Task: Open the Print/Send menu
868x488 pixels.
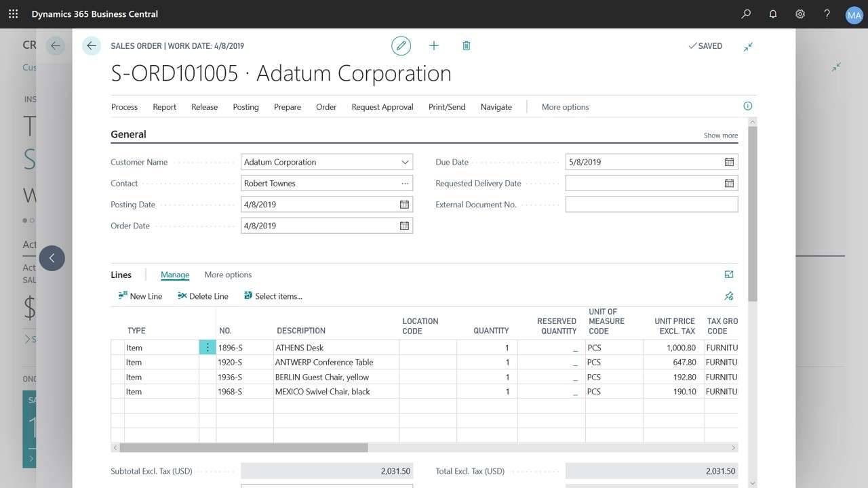Action: tap(447, 107)
